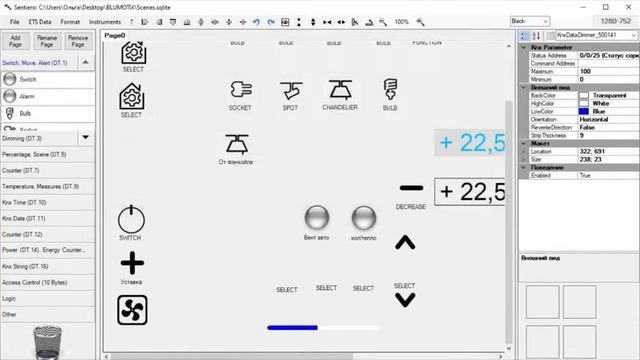640x360 pixels.
Task: Click the up chevron arrow on canvas
Action: pos(405,242)
